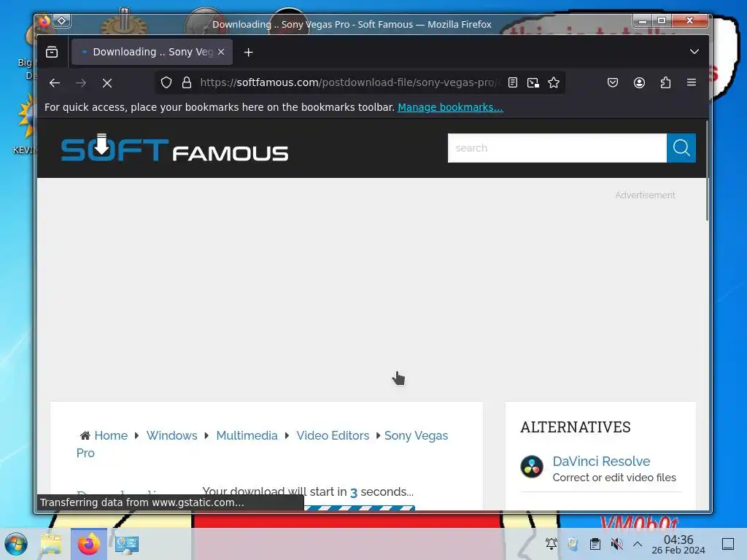Screen dimensions: 747x560
Task: Open the Firefox account icon
Action: [x=639, y=83]
